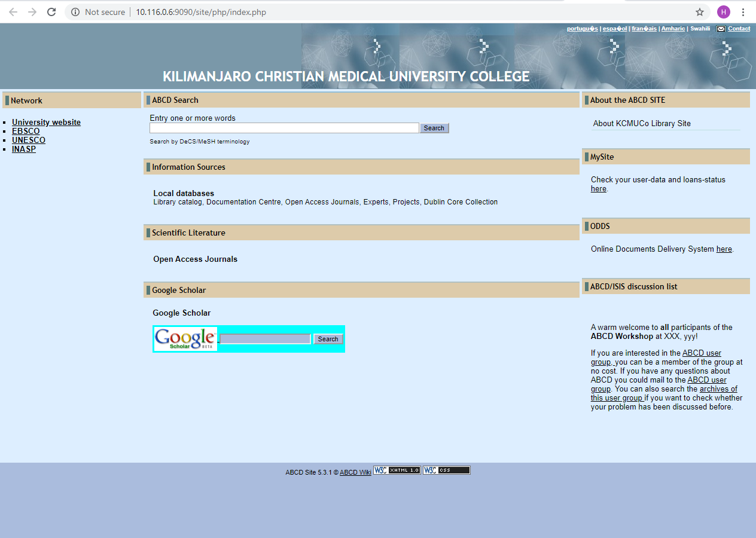Click the W3C XHTML 1.0 badge
Image resolution: width=756 pixels, height=538 pixels.
pos(397,470)
